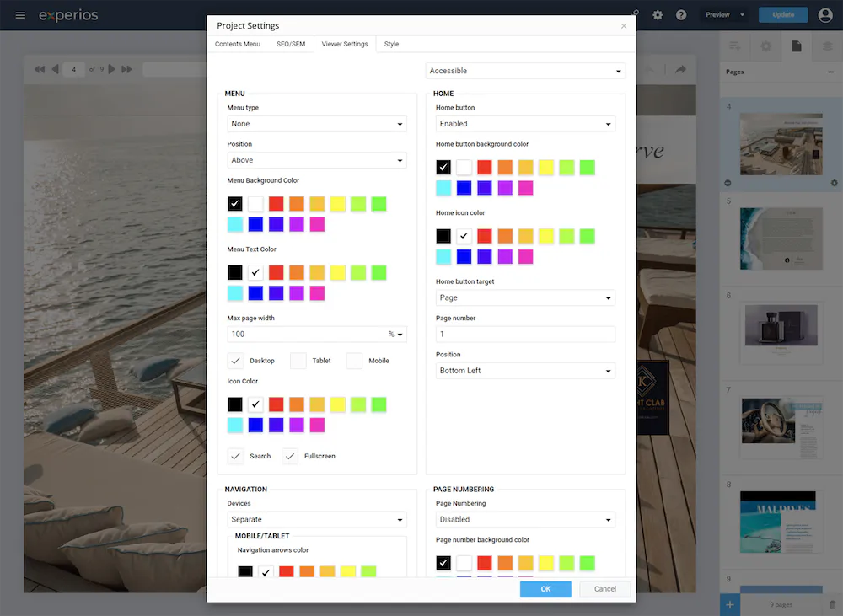Select the Viewer Settings tab

click(345, 44)
